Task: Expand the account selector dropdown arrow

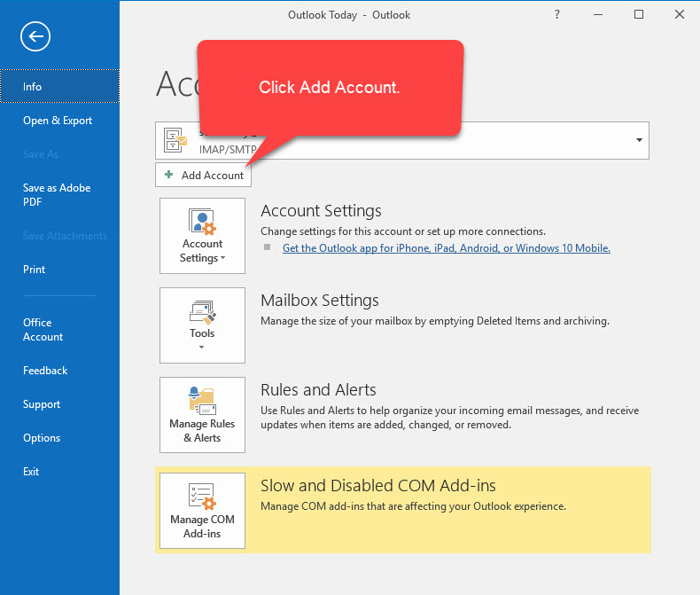Action: pyautogui.click(x=639, y=140)
